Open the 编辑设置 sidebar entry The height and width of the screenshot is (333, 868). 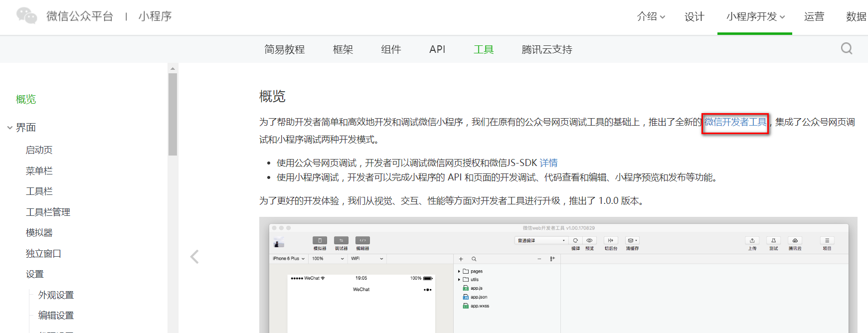pos(56,316)
